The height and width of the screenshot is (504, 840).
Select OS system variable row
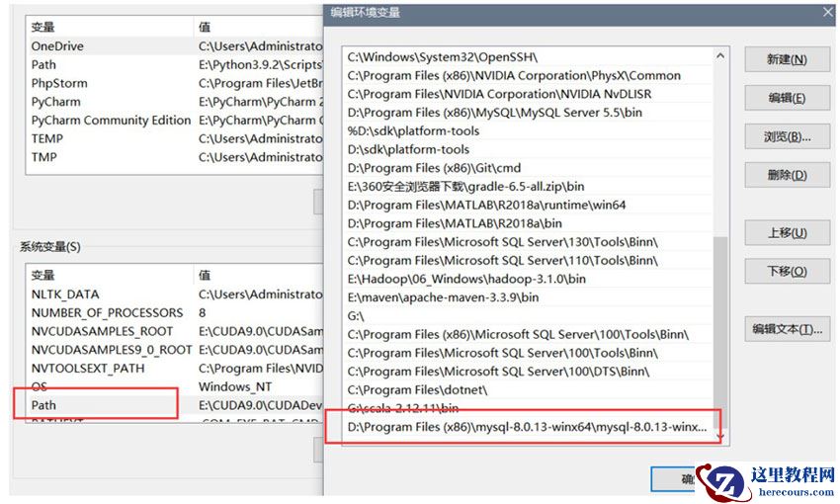pyautogui.click(x=175, y=386)
